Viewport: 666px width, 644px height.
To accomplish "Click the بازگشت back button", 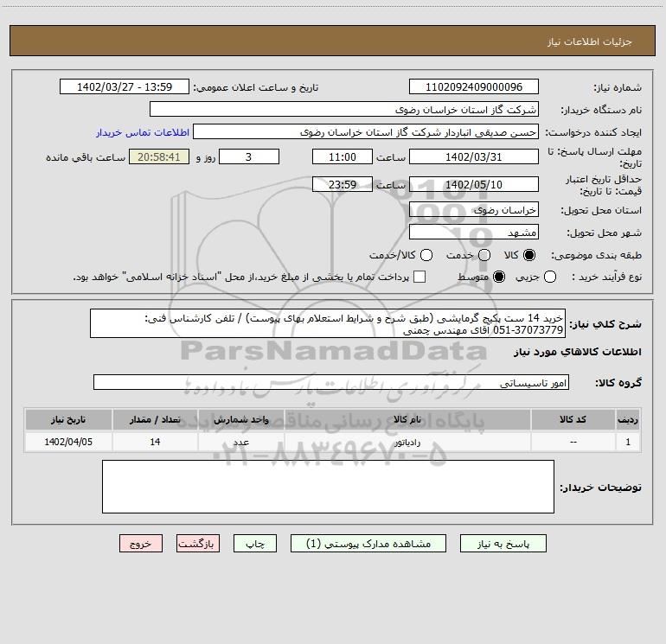I will (198, 544).
